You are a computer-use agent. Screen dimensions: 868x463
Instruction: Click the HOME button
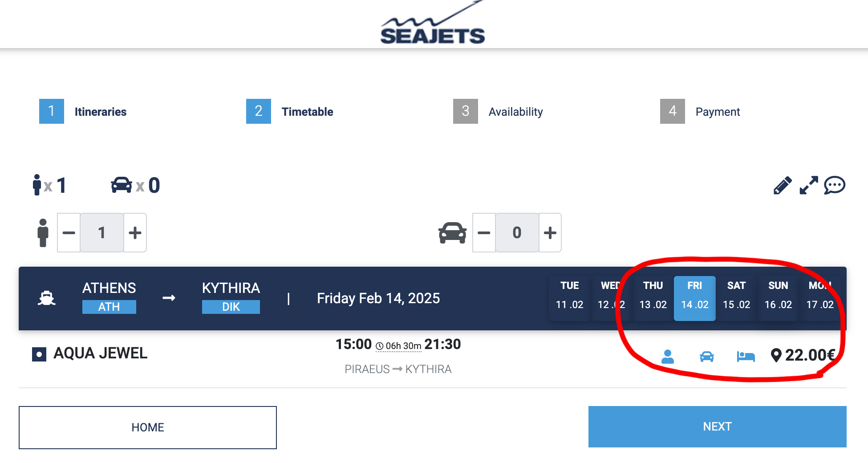(x=148, y=427)
